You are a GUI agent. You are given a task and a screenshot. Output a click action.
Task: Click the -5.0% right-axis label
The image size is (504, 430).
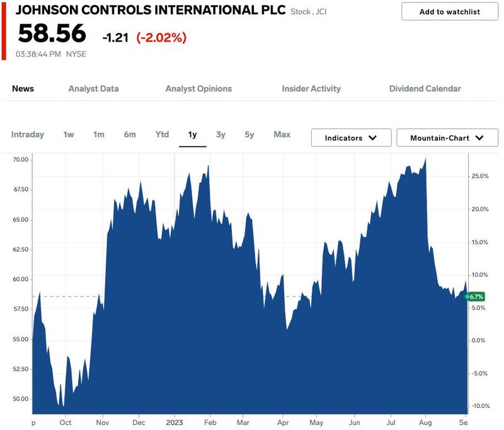coord(479,373)
